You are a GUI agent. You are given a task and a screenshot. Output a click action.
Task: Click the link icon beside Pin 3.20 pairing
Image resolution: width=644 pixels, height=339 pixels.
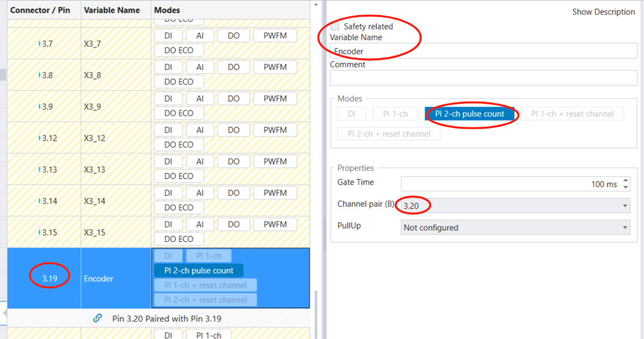point(98,318)
